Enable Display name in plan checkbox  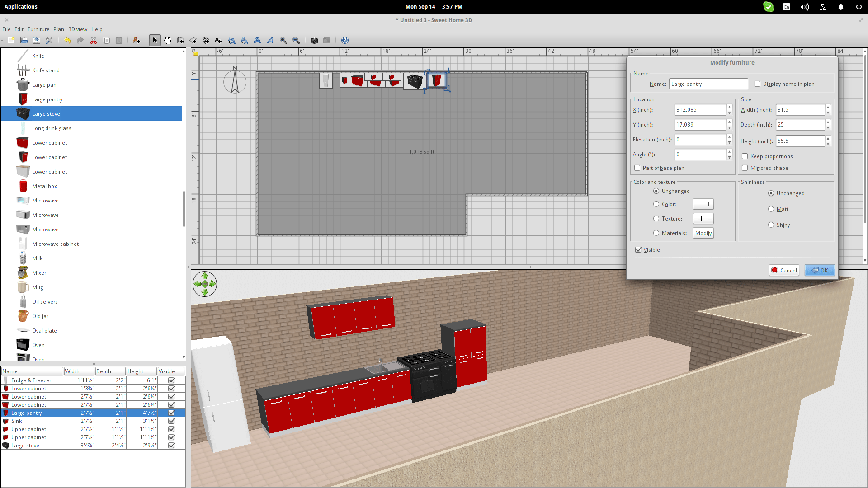coord(758,84)
